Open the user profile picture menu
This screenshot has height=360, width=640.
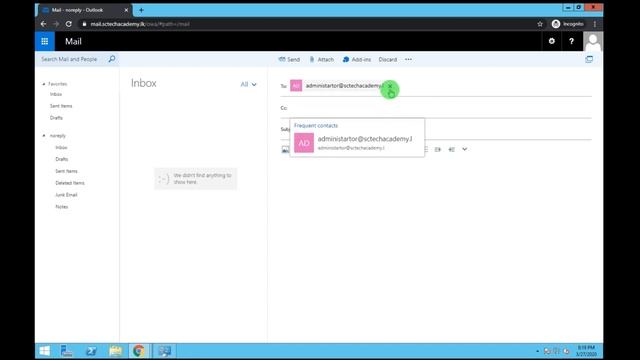click(593, 41)
